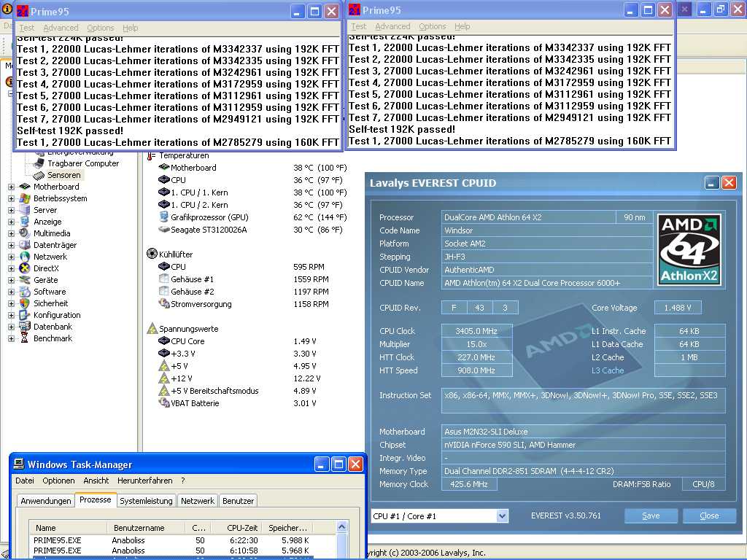Expand the Datenbank tree node
This screenshot has height=560, width=747.
point(11,327)
